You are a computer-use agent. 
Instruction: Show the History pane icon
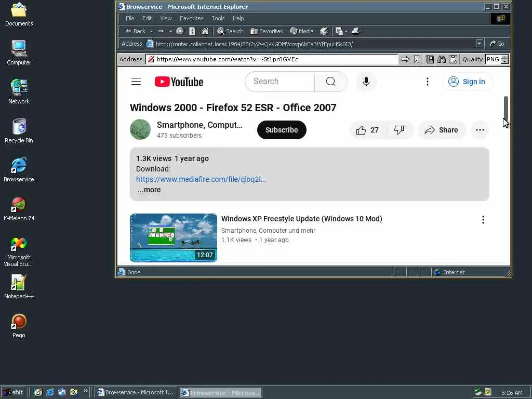point(324,31)
